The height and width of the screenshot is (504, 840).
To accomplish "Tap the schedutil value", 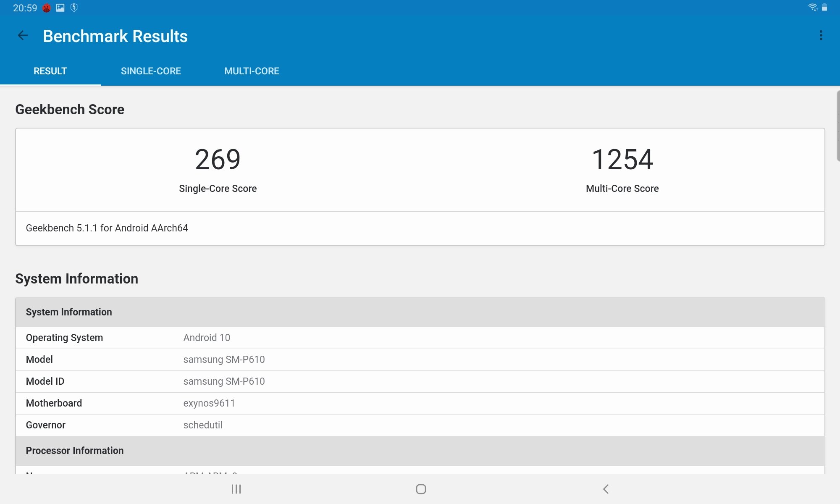I will 203,425.
